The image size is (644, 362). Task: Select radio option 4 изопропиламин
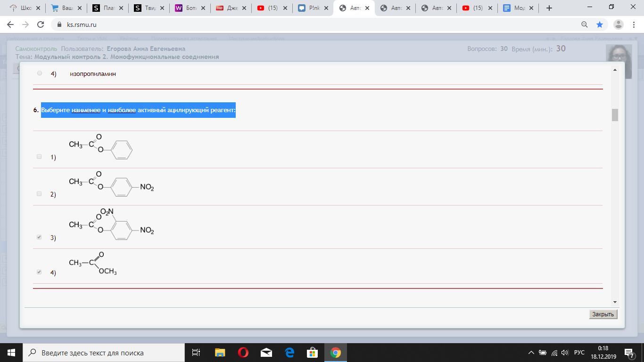pos(39,73)
